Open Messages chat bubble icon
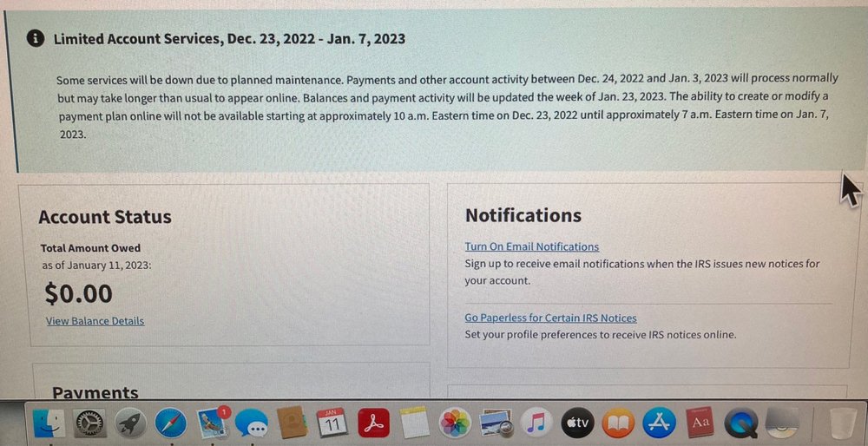The image size is (868, 446). [x=251, y=423]
